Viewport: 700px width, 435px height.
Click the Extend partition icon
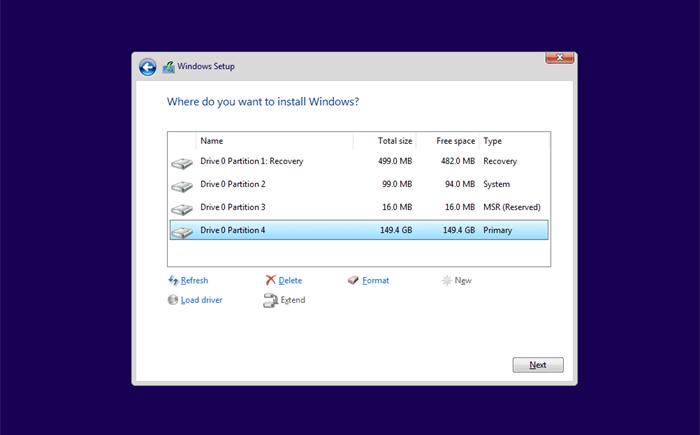pyautogui.click(x=271, y=300)
